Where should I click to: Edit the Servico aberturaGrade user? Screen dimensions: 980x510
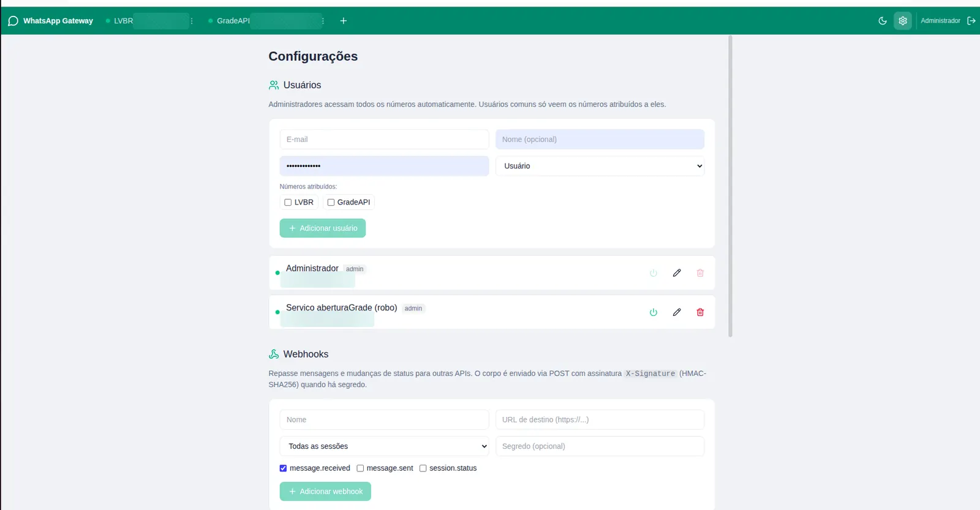pos(677,312)
